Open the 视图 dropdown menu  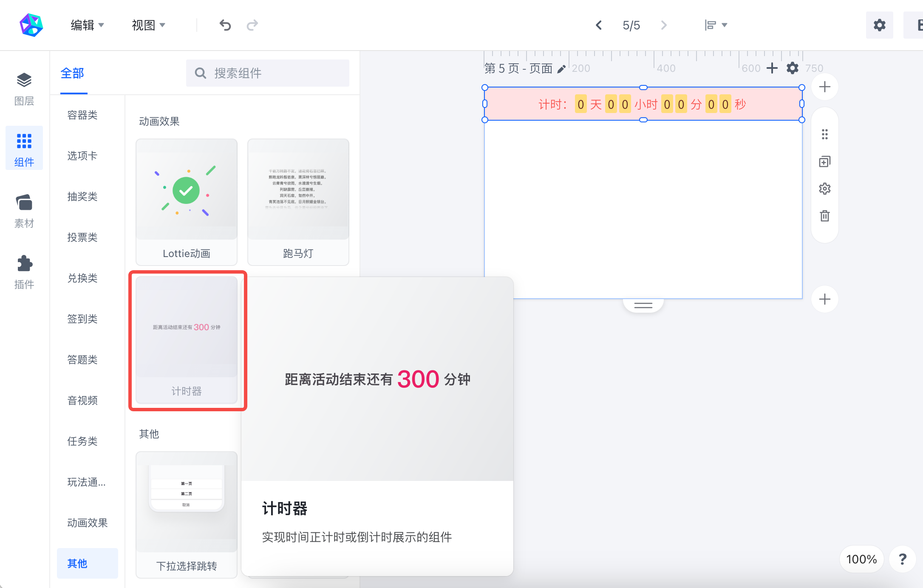(148, 25)
